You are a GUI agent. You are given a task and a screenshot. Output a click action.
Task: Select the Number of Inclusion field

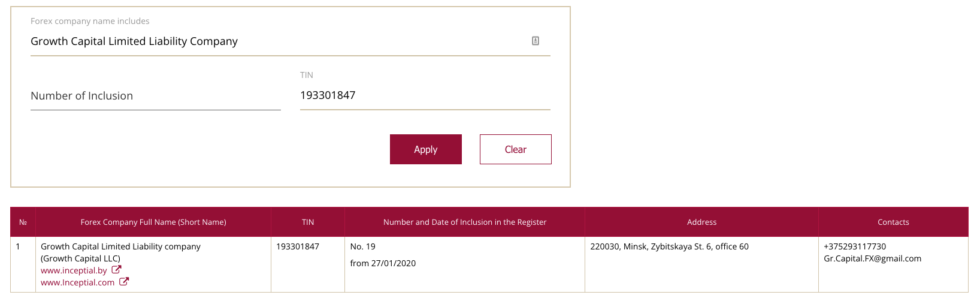tap(156, 96)
